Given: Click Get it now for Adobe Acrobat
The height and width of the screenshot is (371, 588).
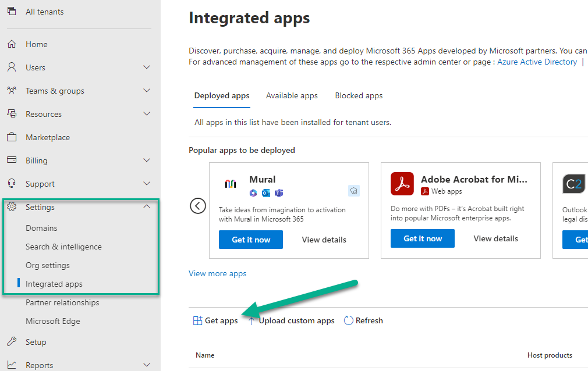Looking at the screenshot, I should click(x=423, y=239).
